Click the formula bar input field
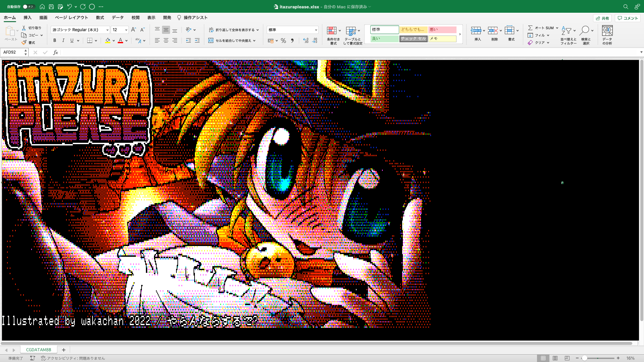Screen dimensions: 644x362 tap(349, 52)
